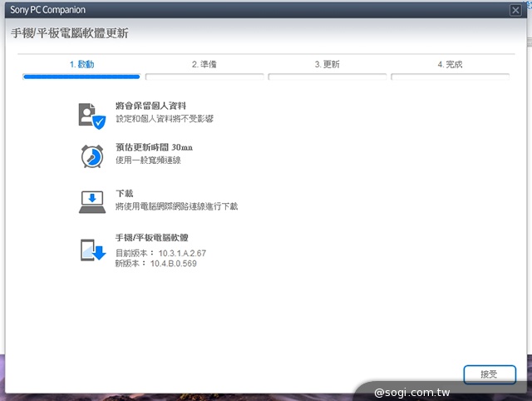Viewport: 532px width, 401px height.
Task: Click the laptop download icon
Action: coord(92,201)
